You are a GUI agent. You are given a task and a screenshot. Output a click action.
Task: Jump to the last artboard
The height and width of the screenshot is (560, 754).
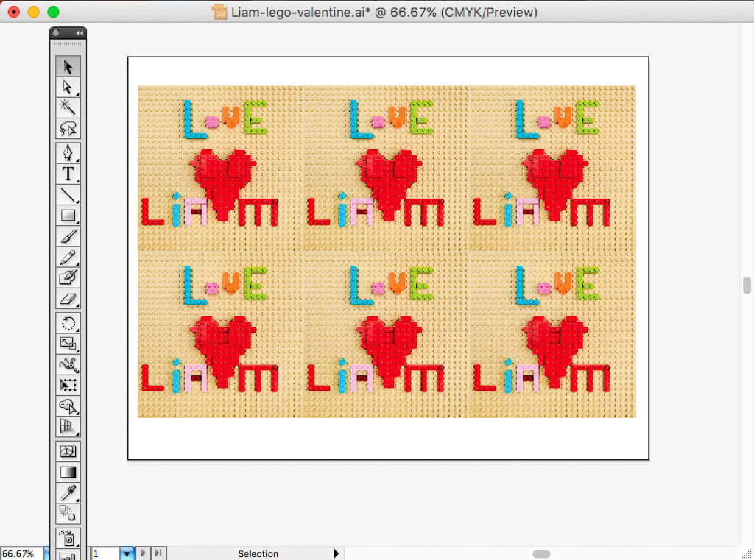158,553
